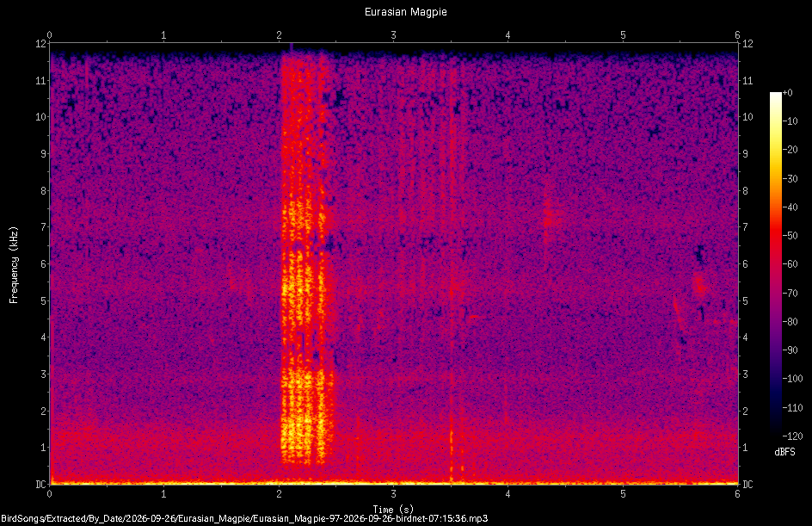Click the '6' label on the left frequency axis

tap(44, 264)
